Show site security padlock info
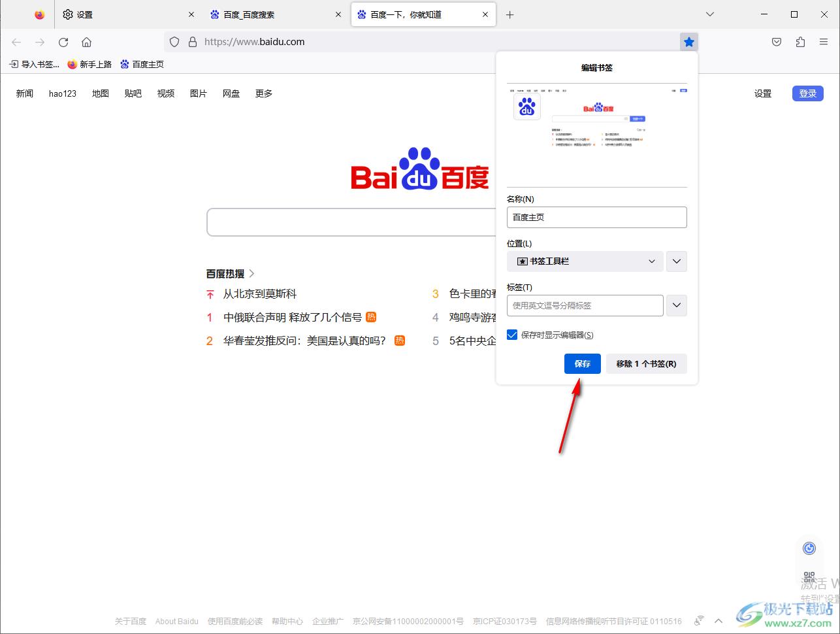Viewport: 840px width, 634px height. click(192, 42)
